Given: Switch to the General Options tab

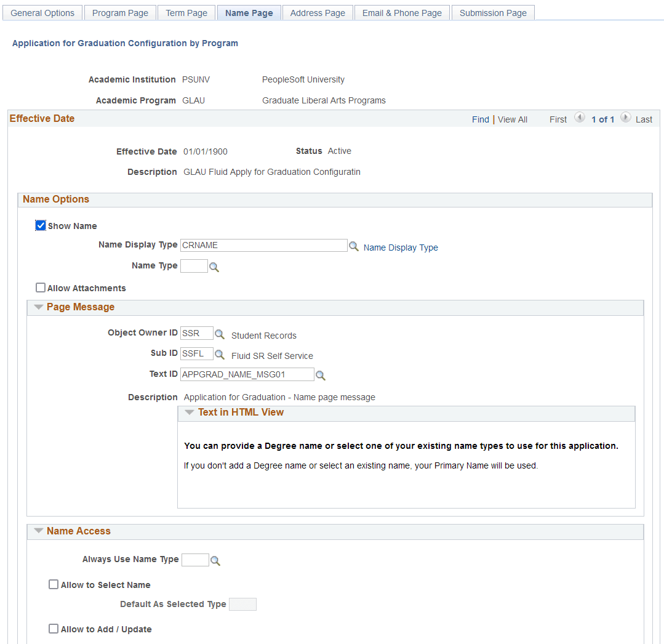Looking at the screenshot, I should point(42,13).
